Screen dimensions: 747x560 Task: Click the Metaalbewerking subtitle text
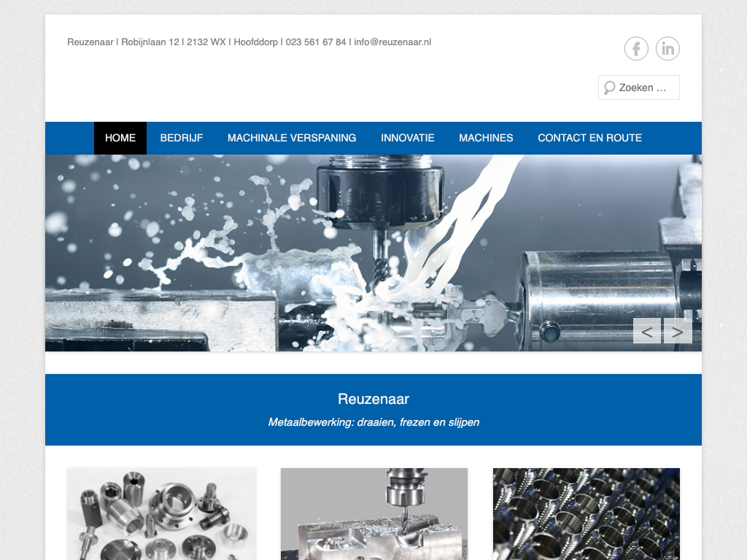[x=373, y=422]
